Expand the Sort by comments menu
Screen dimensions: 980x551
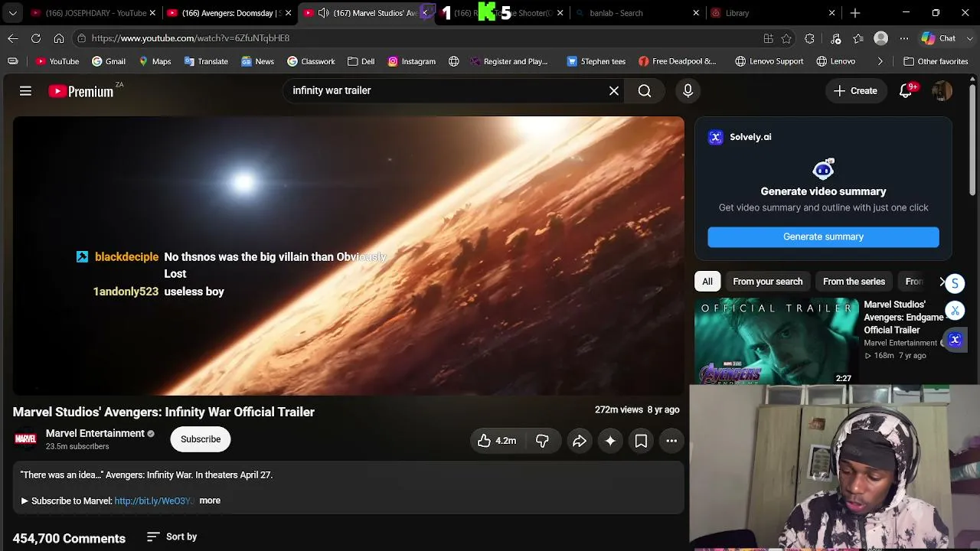pos(171,537)
